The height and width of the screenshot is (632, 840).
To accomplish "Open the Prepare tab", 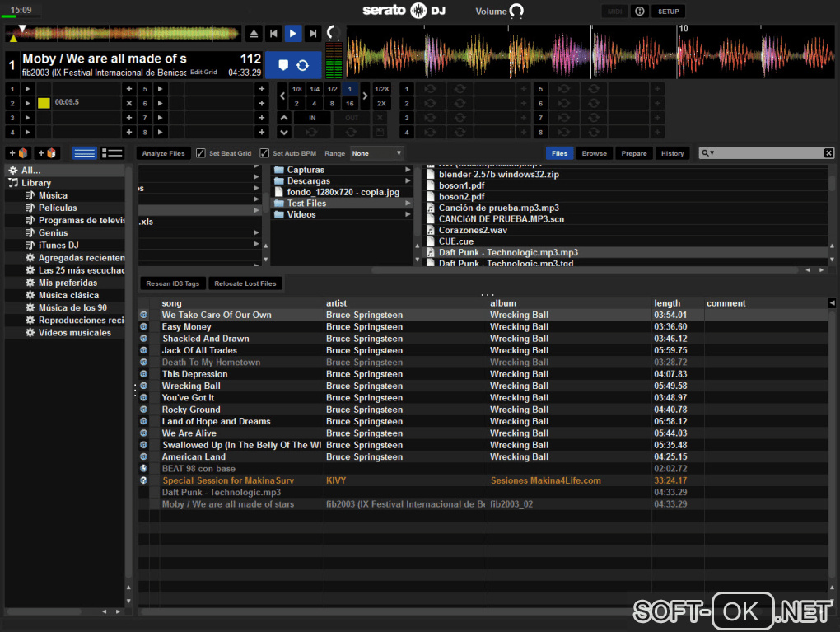I will coord(634,153).
